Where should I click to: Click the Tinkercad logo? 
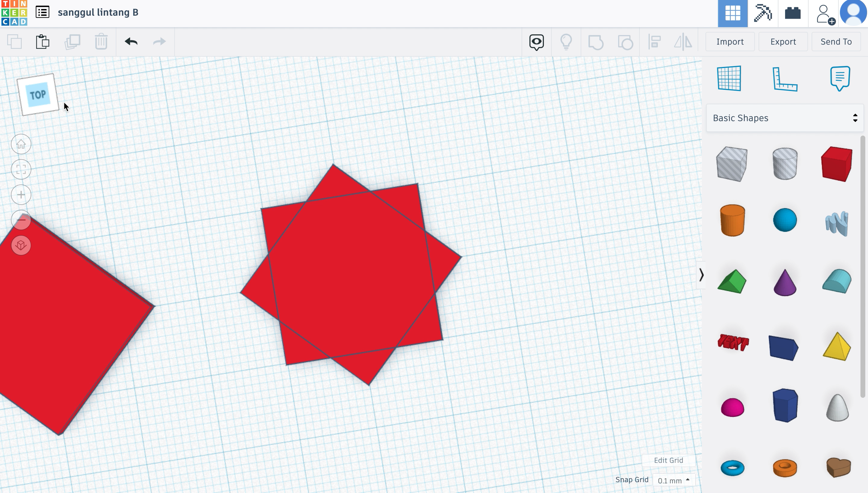tap(14, 13)
